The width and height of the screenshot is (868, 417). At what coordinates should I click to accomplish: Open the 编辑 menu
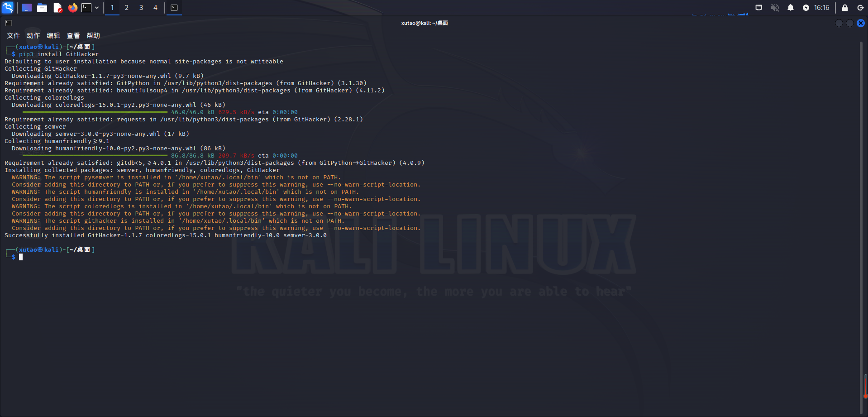[x=53, y=35]
